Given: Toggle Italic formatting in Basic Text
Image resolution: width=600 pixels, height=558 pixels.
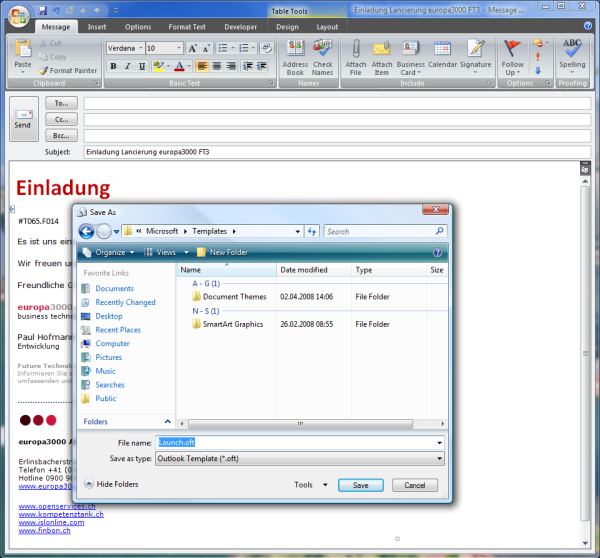Looking at the screenshot, I should click(127, 66).
